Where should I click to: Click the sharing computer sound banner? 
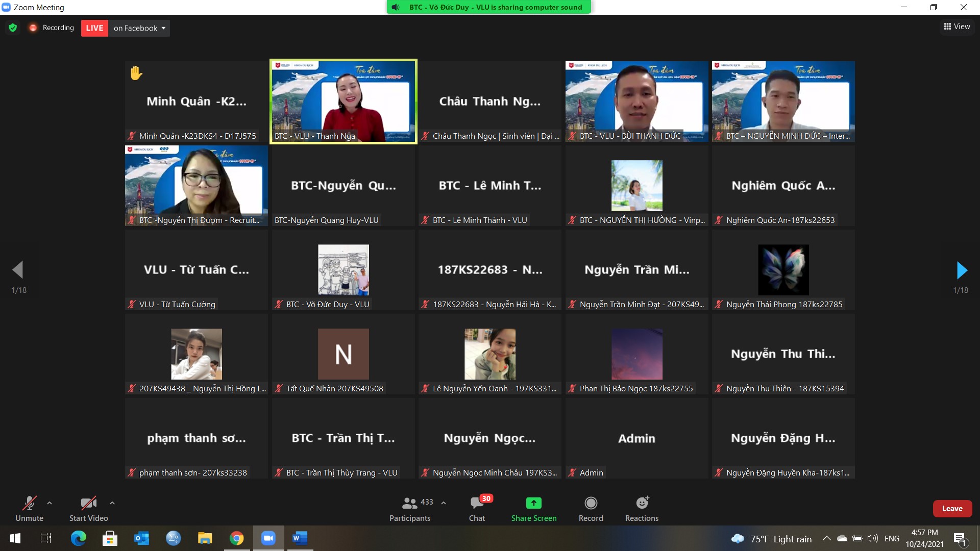click(x=488, y=7)
